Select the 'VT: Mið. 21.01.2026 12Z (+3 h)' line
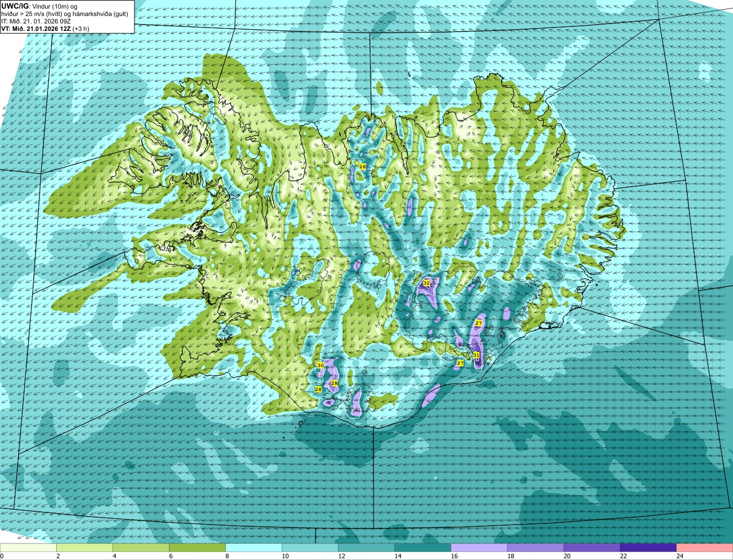 point(45,29)
